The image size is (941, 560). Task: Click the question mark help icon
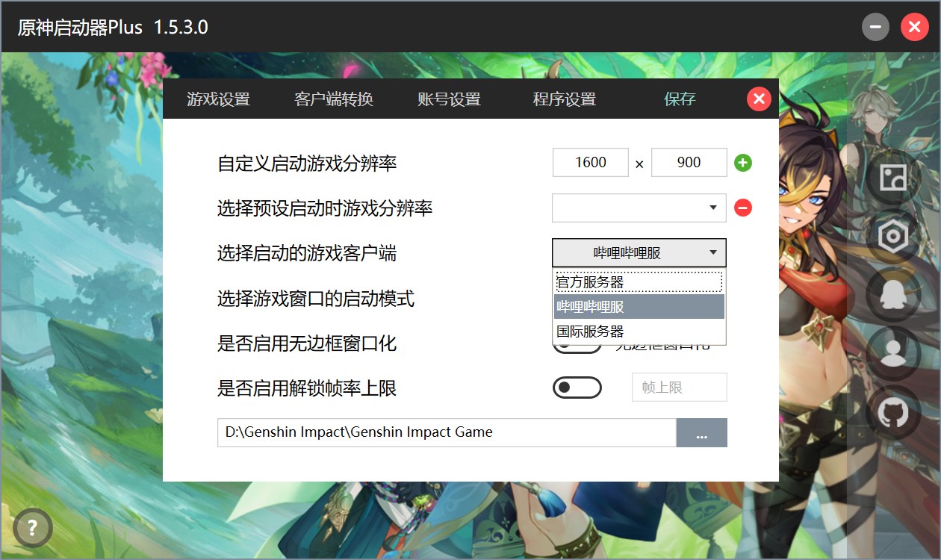pyautogui.click(x=33, y=527)
